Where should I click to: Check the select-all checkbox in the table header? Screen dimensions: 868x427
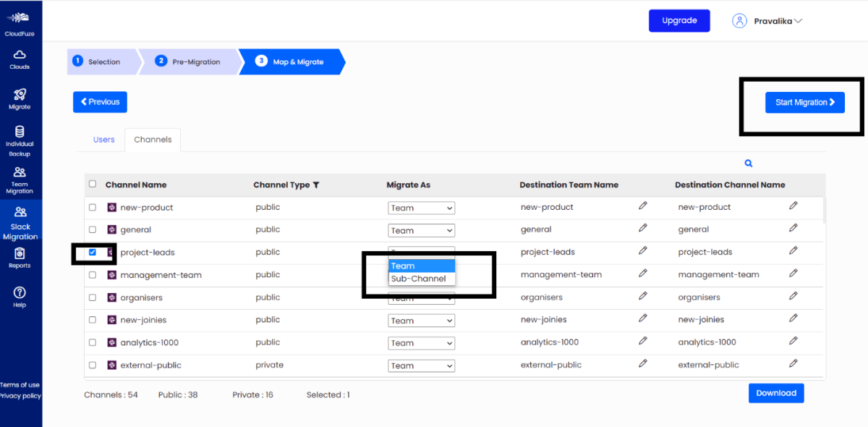pos(92,184)
